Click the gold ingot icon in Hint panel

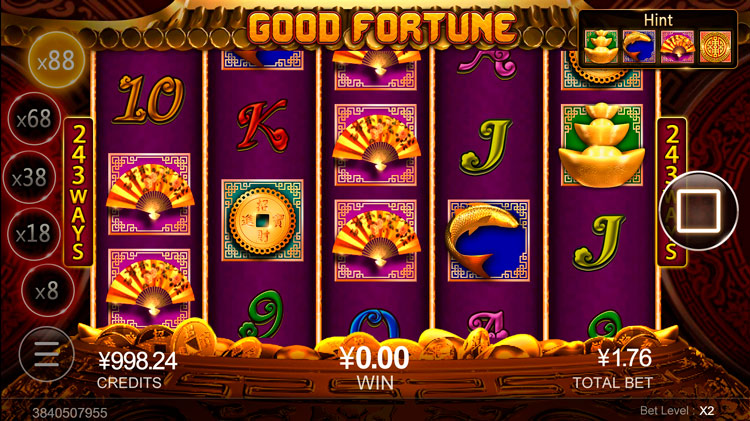pyautogui.click(x=601, y=46)
